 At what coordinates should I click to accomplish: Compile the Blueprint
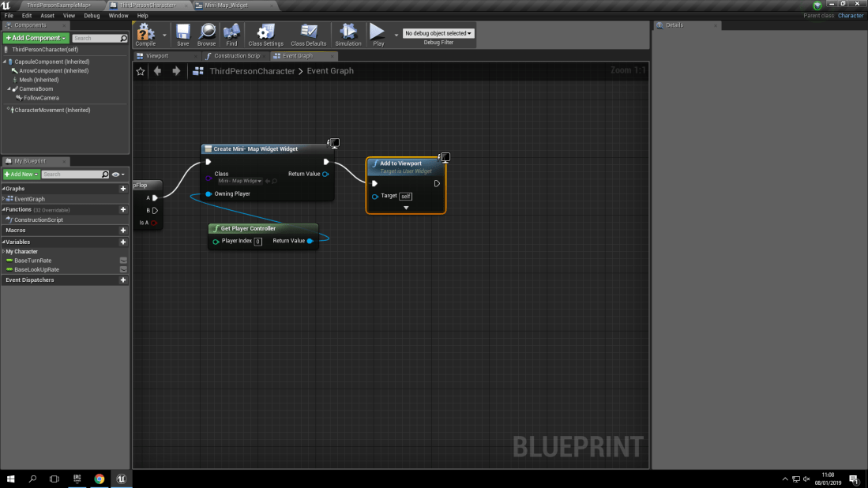pyautogui.click(x=145, y=34)
